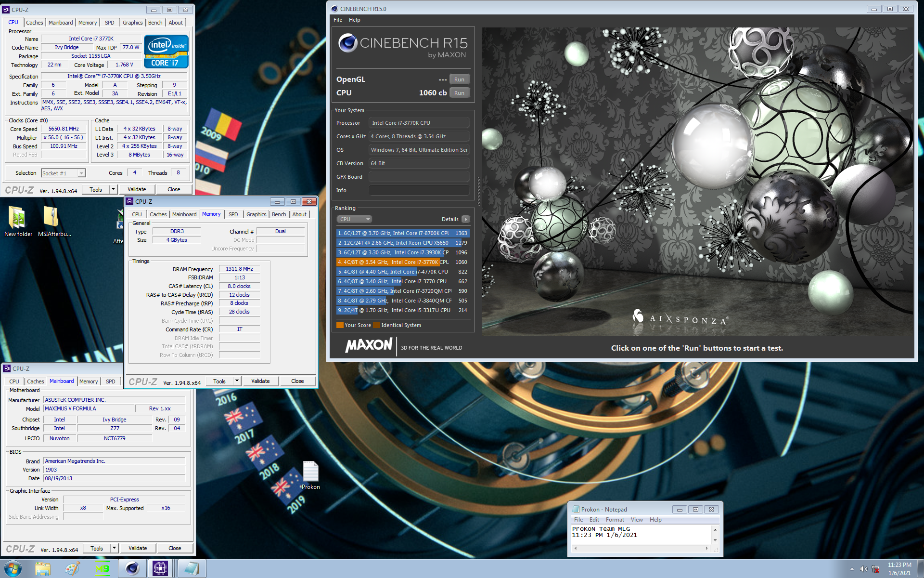The height and width of the screenshot is (578, 924).
Task: Expand ranking Details with the arrow button
Action: [466, 219]
